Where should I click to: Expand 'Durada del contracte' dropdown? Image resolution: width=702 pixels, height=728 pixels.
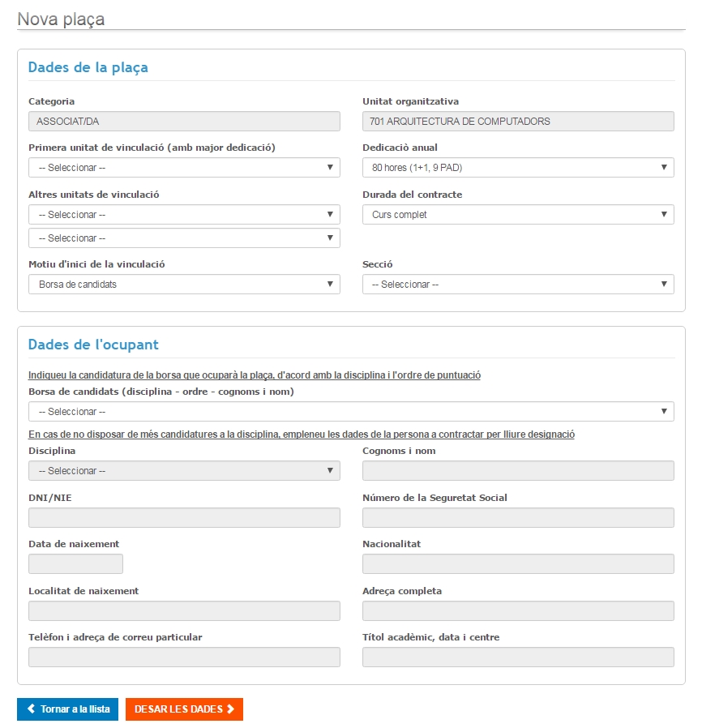(518, 215)
